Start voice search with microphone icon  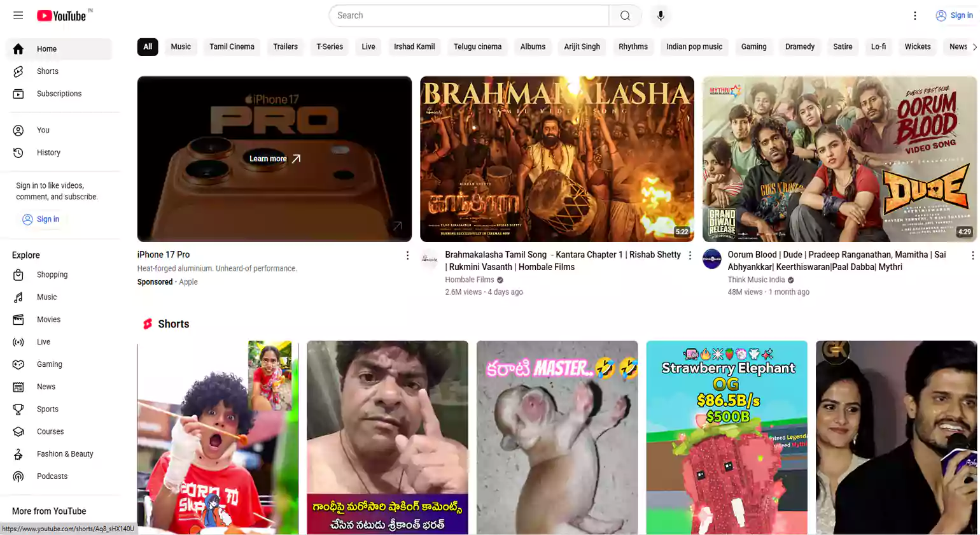(661, 16)
